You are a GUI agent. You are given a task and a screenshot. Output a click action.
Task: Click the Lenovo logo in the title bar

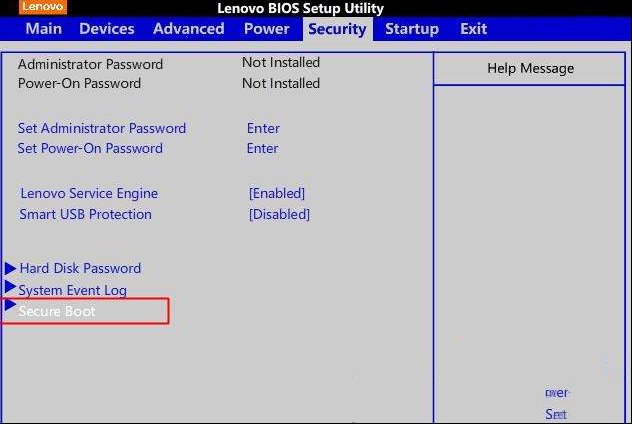point(43,7)
